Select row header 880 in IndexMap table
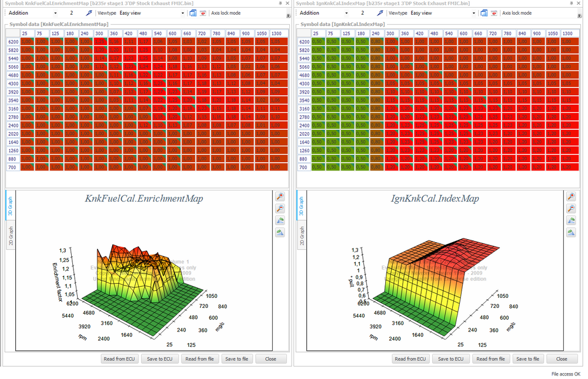This screenshot has height=379, width=588. (304, 159)
